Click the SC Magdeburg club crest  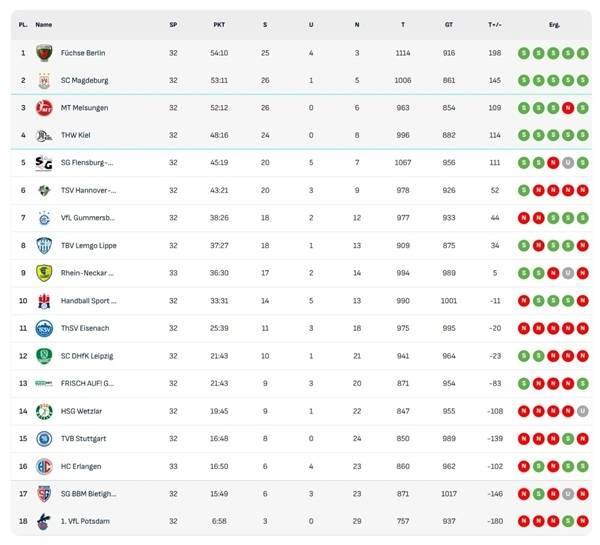pyautogui.click(x=44, y=81)
